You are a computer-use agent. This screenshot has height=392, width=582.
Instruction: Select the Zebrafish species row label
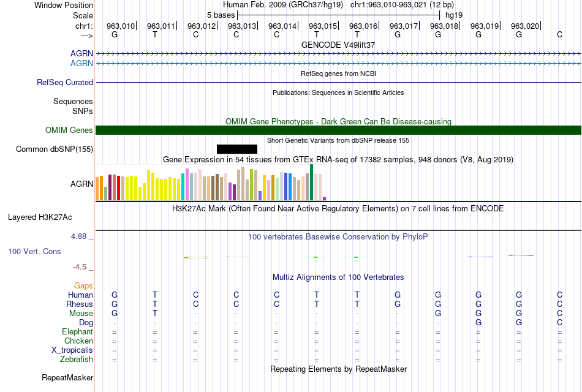coord(77,360)
